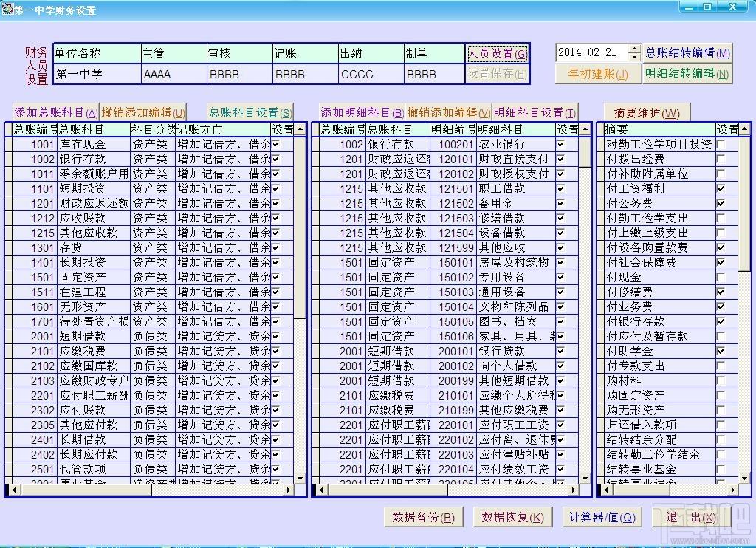The width and height of the screenshot is (756, 548).
Task: Click 退出(X) button
Action: click(691, 518)
